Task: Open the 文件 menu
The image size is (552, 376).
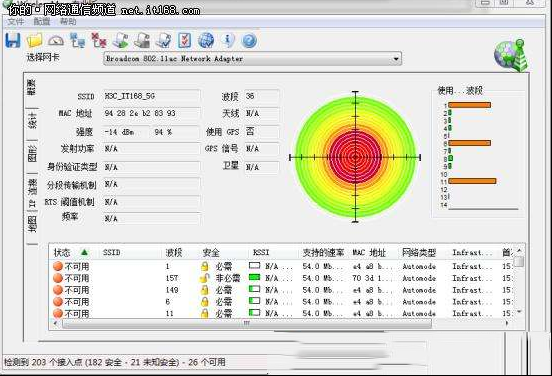Action: [x=16, y=22]
